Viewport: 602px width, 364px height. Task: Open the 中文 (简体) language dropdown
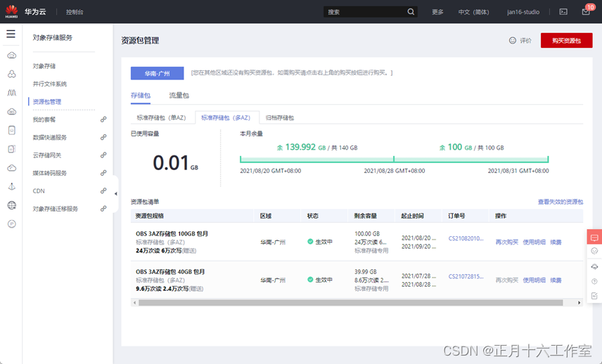[473, 12]
